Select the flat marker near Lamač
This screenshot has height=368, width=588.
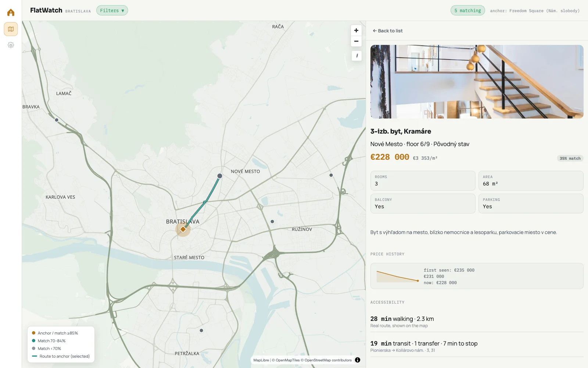(x=57, y=120)
